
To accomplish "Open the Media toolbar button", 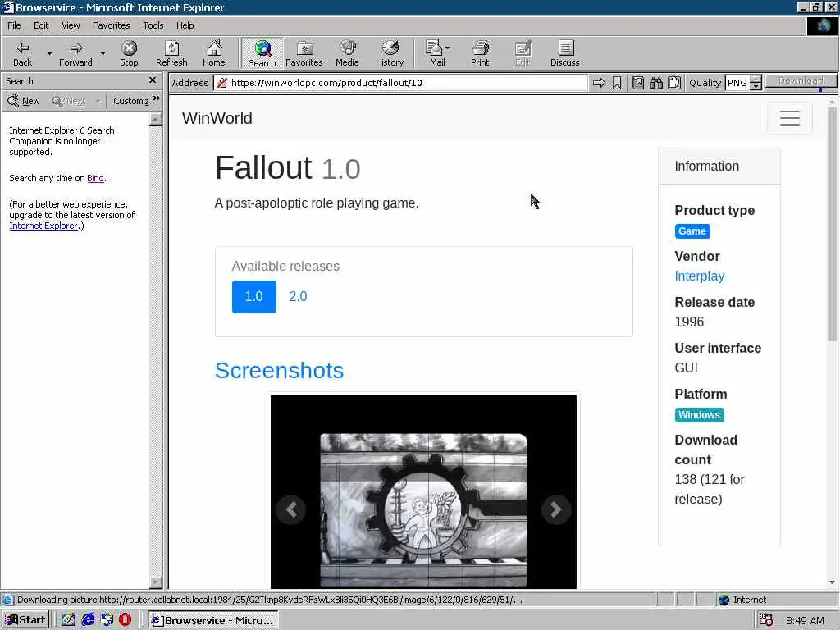I will pos(347,53).
